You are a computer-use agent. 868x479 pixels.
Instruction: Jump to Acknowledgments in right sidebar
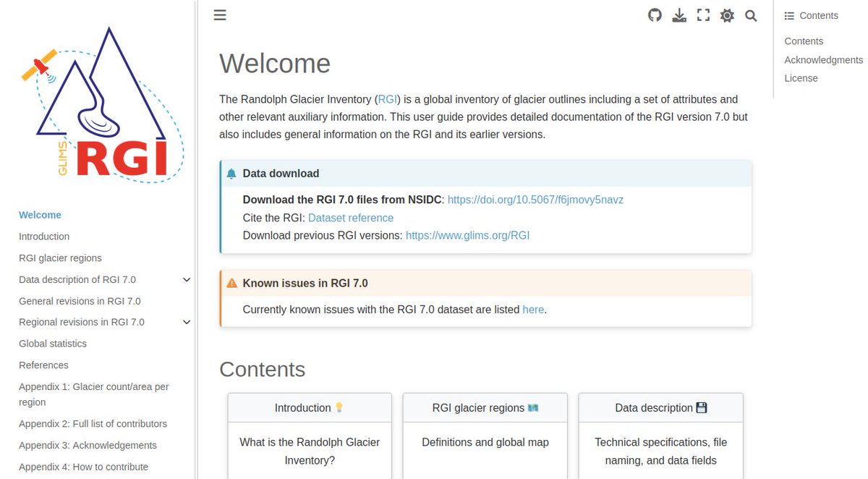point(823,60)
